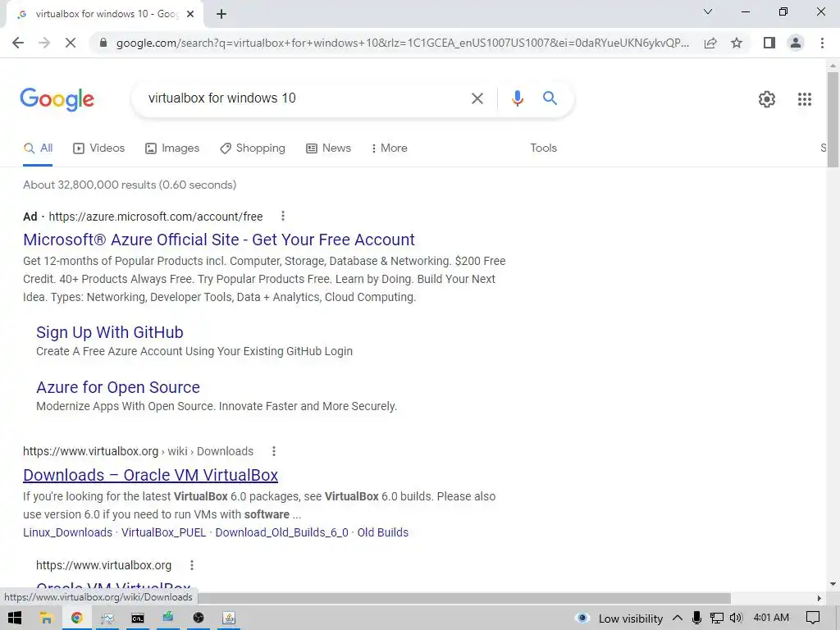Image resolution: width=840 pixels, height=630 pixels.
Task: Open Java app icon in taskbar
Action: 229,619
